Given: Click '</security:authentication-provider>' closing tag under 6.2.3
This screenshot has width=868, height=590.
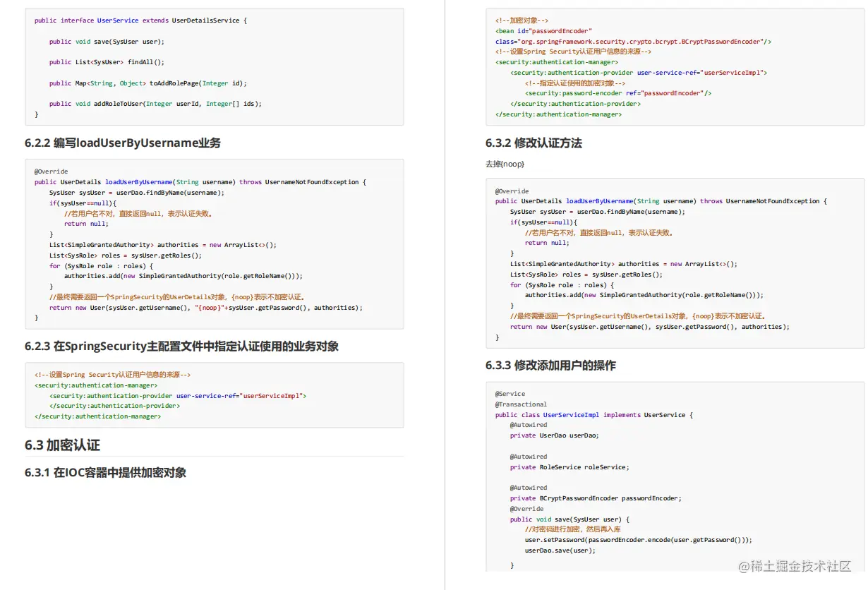Looking at the screenshot, I should [x=114, y=406].
